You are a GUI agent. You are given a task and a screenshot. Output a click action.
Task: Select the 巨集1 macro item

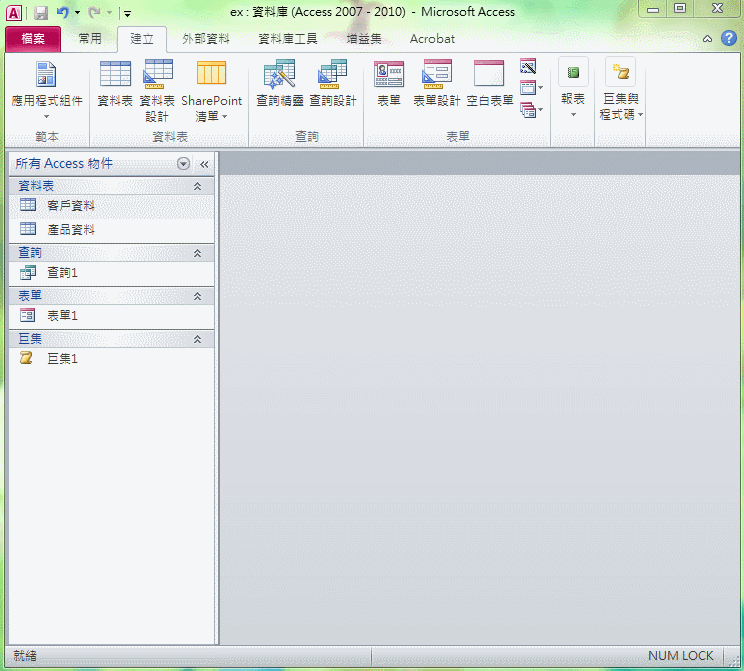coord(112,359)
